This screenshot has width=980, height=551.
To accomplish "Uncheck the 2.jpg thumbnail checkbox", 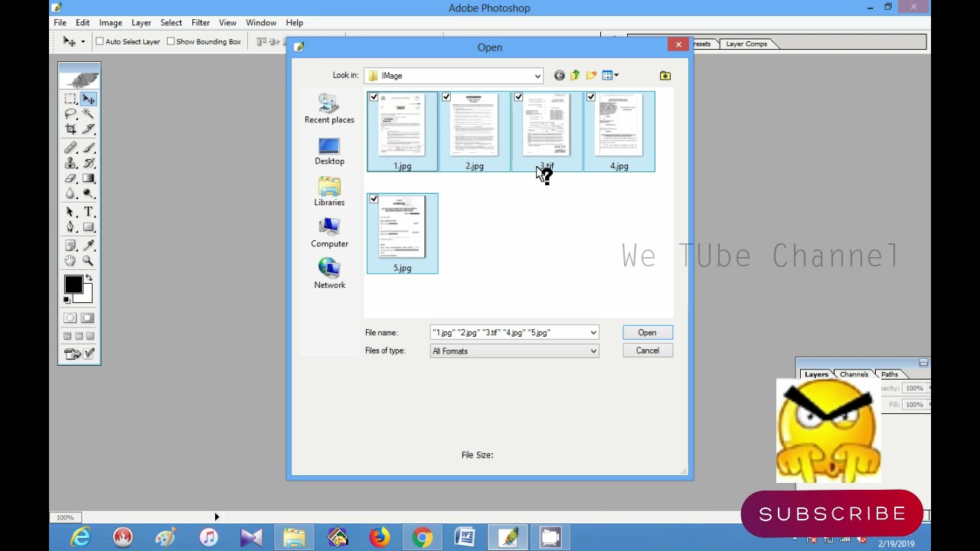I will tap(446, 97).
